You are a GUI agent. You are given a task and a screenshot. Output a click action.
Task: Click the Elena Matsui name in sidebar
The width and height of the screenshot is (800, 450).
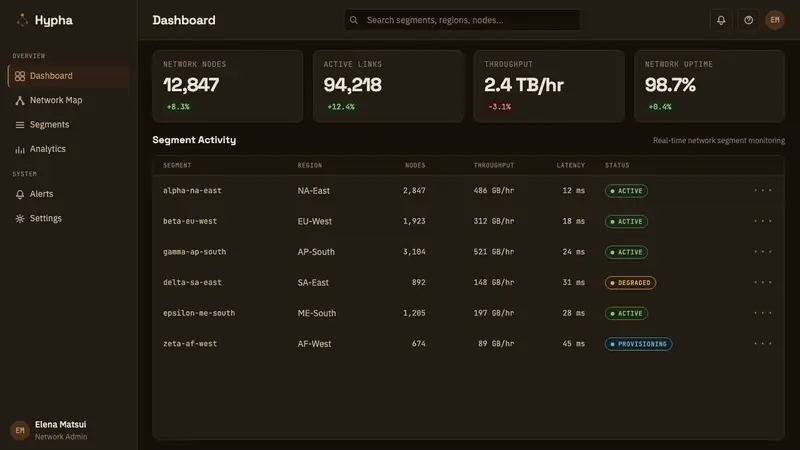[60, 424]
